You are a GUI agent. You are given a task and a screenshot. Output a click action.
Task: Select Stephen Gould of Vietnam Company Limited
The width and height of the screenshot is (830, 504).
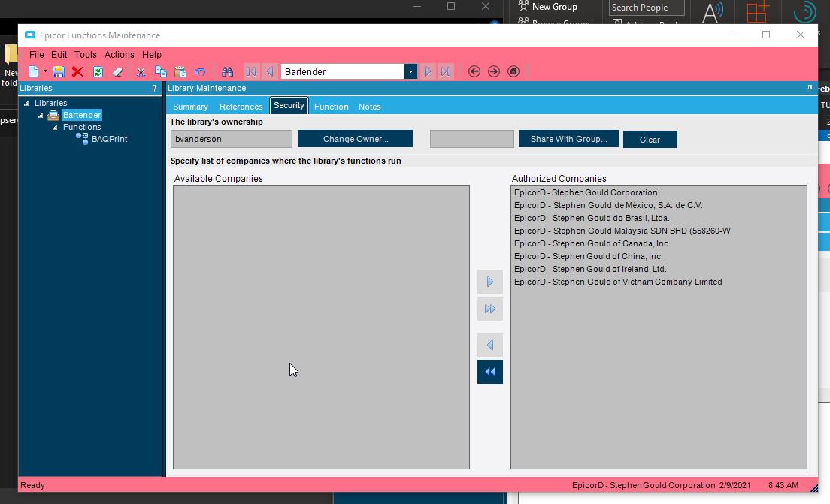(x=618, y=282)
